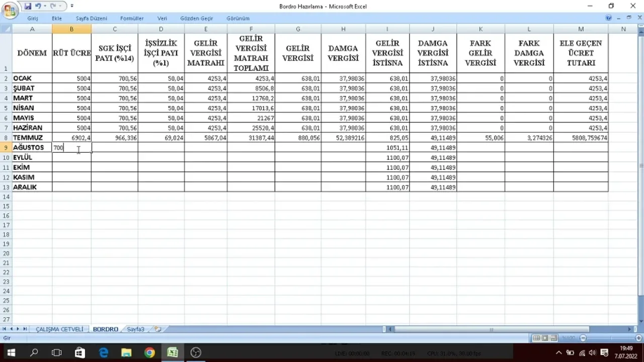Open the Giriş ribbon tab
Image resolution: width=644 pixels, height=362 pixels.
[33, 18]
